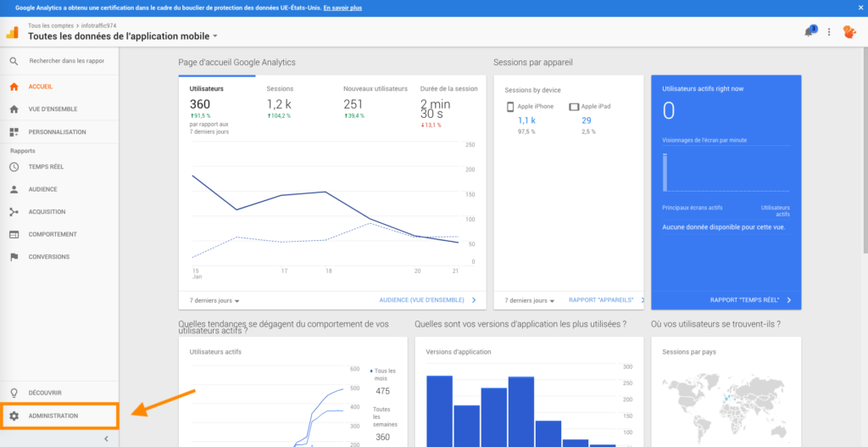Click the Acquisition branching icon
Viewport: 868px width, 447px height.
(x=14, y=211)
